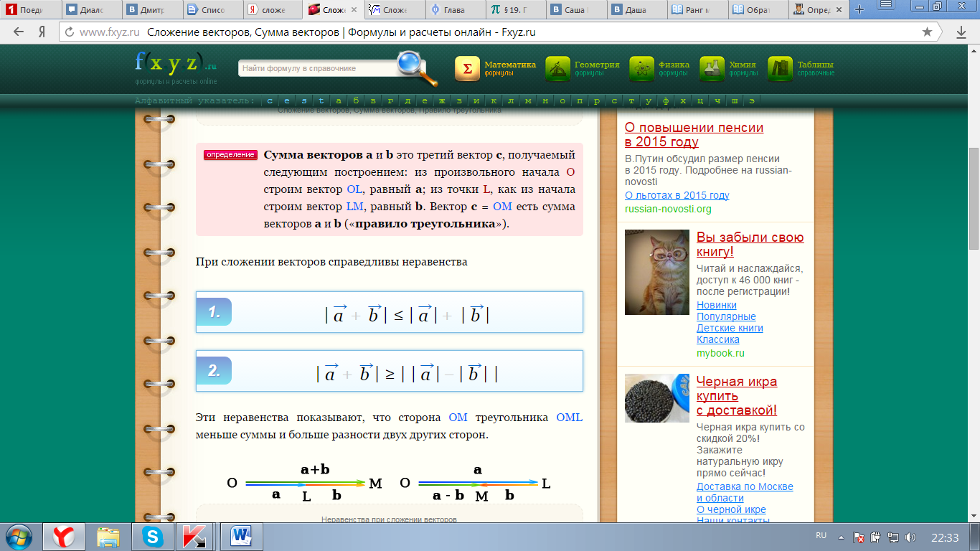Click the red 'определение' label
This screenshot has width=980, height=551.
230,154
